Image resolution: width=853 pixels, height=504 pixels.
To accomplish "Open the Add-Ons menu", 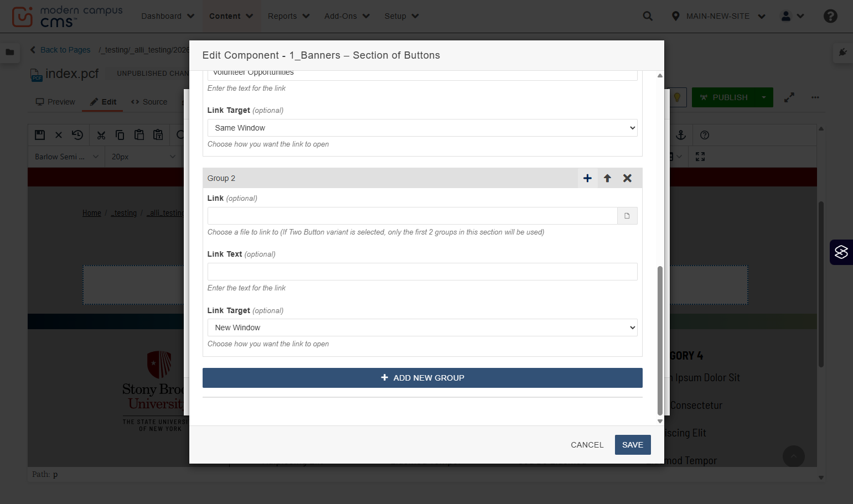I will coord(347,16).
